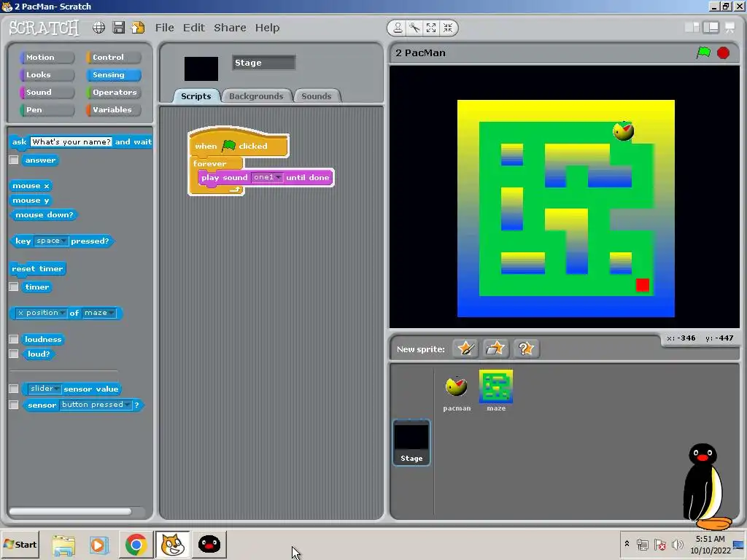Select the Stage thumbnail
Screen dimensions: 747x560
point(411,443)
